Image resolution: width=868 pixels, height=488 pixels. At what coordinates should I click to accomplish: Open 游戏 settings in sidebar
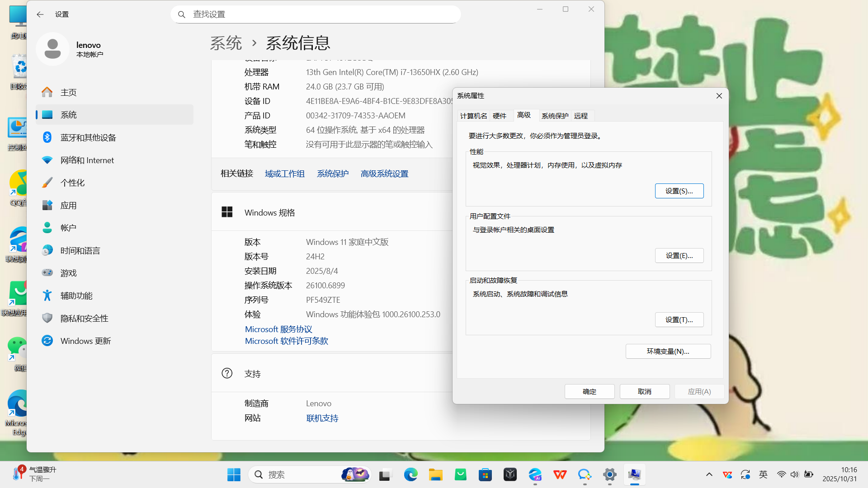click(69, 272)
